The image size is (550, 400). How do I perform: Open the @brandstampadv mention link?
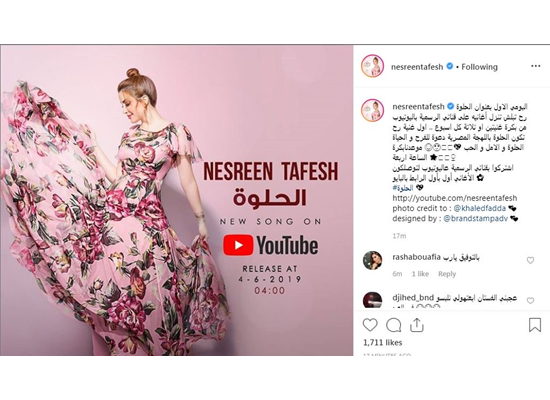pos(475,219)
